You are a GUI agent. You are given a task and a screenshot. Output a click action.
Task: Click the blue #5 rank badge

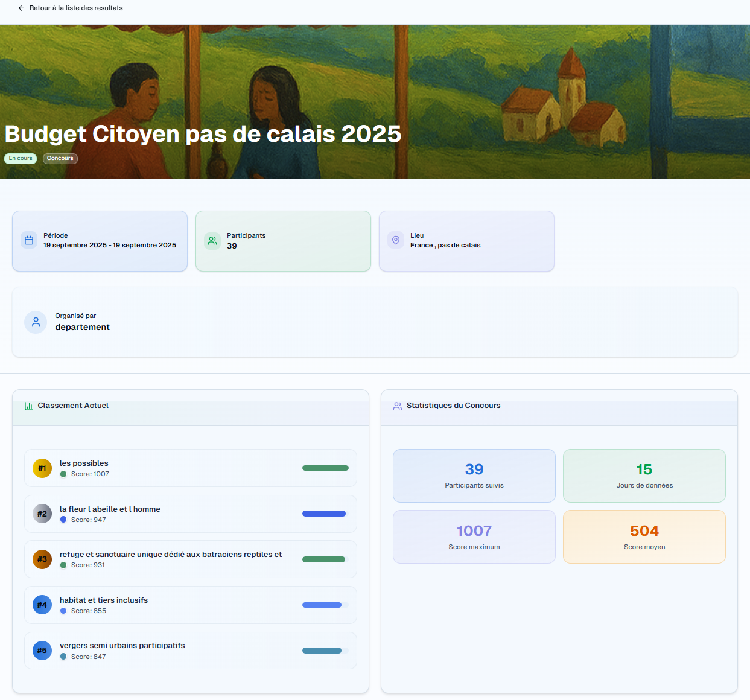(42, 651)
